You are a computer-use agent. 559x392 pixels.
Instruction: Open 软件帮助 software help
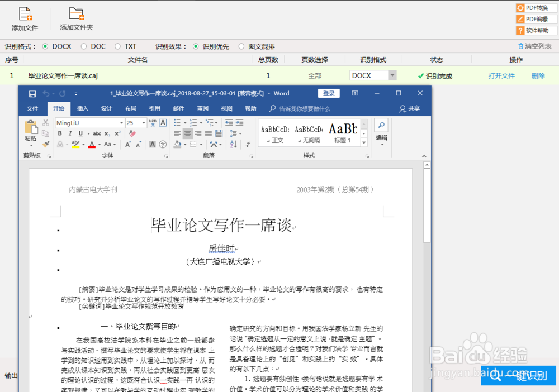point(536,30)
